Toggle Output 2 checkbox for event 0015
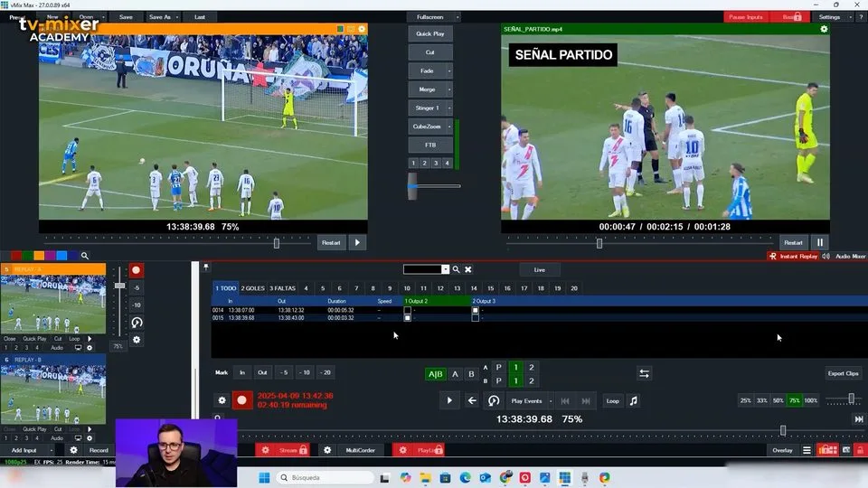Viewport: 868px width, 488px height. [x=408, y=318]
